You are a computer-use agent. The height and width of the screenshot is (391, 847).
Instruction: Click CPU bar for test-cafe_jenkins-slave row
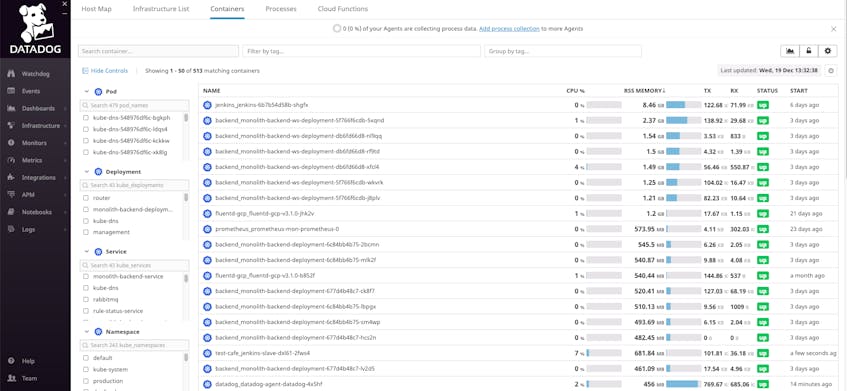pos(604,353)
